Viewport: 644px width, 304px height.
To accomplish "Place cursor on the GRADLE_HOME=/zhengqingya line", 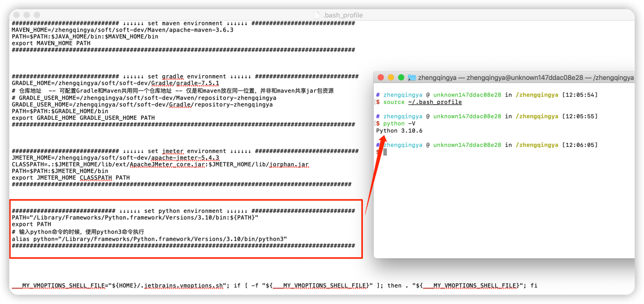I will 116,83.
